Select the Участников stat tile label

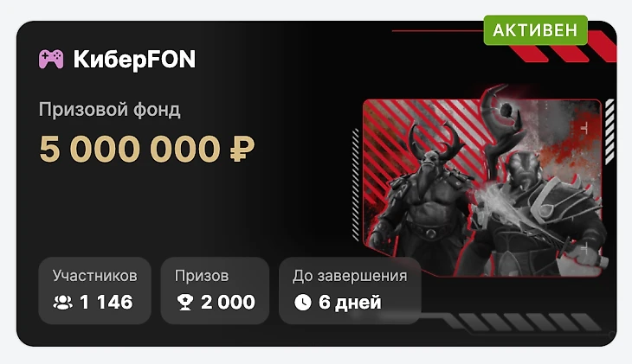click(x=94, y=276)
